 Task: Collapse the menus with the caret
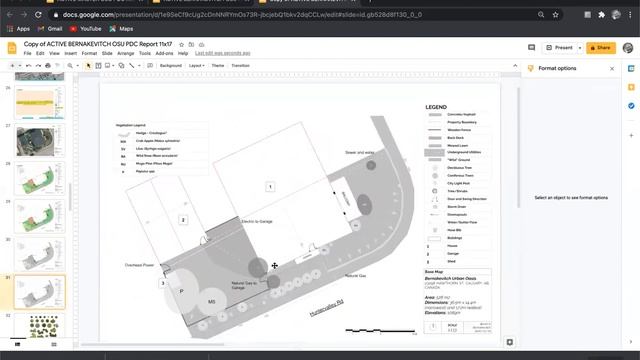click(x=515, y=66)
